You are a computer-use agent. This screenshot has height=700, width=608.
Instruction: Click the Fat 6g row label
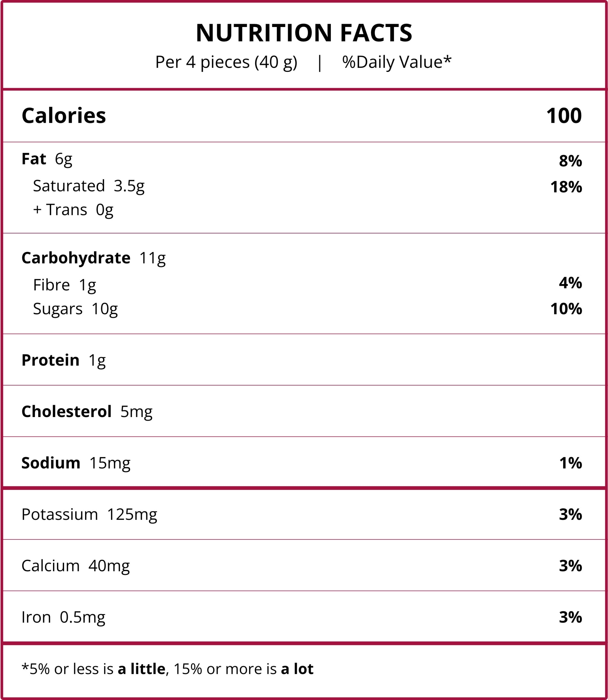(x=47, y=159)
